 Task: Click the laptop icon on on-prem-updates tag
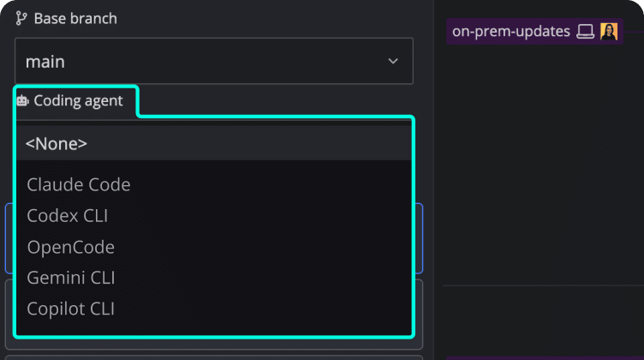(x=586, y=32)
